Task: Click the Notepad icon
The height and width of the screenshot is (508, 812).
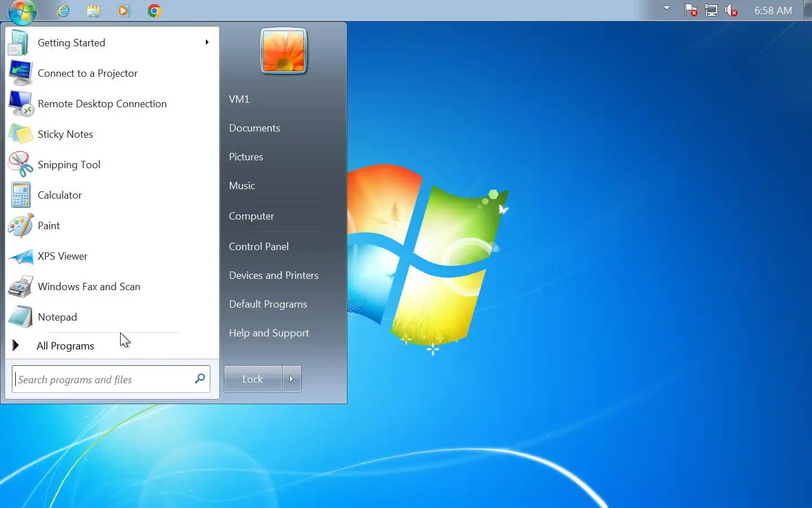Action: (x=21, y=317)
